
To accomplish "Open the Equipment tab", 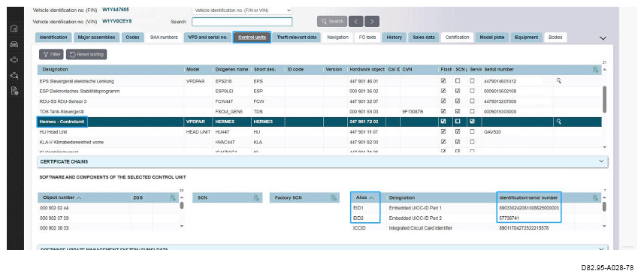I will coord(526,38).
